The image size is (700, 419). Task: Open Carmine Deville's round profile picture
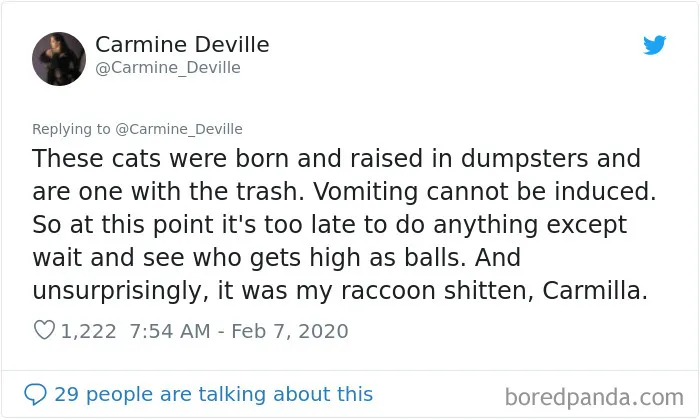click(59, 58)
